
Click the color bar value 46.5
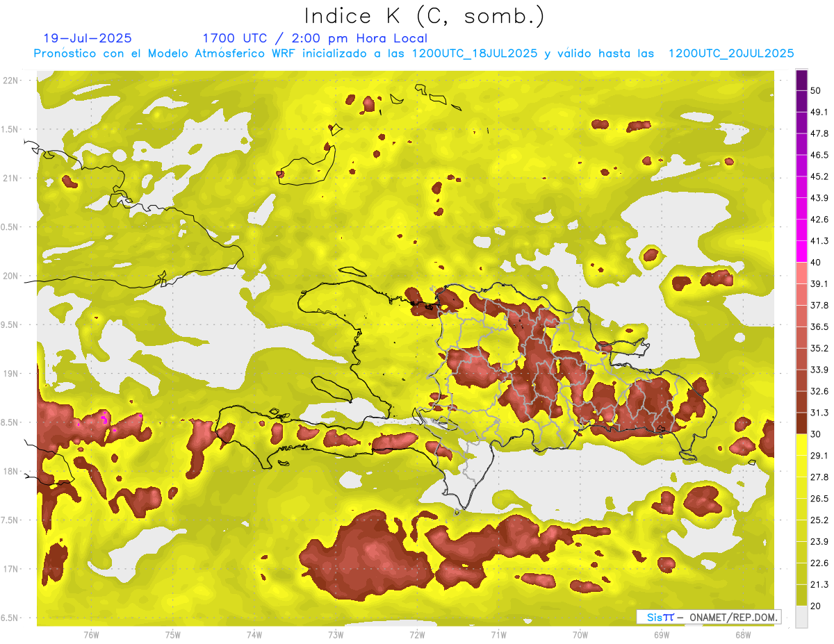point(819,155)
